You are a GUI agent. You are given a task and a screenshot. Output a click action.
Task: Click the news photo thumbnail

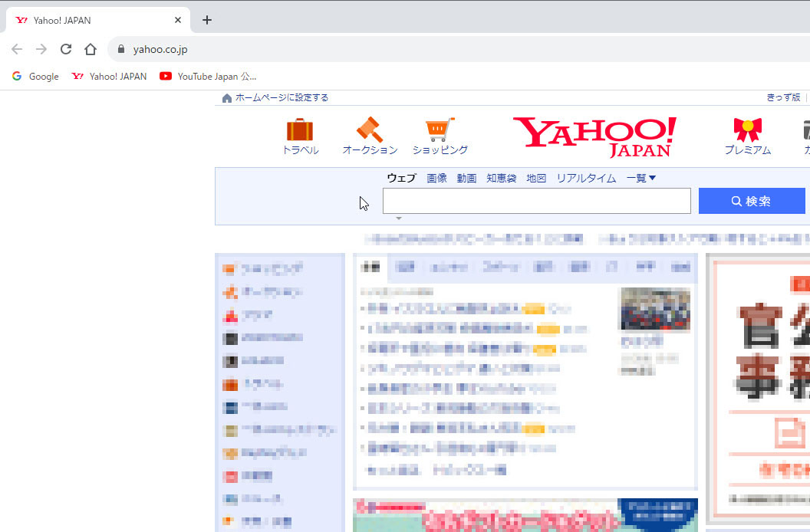655,310
